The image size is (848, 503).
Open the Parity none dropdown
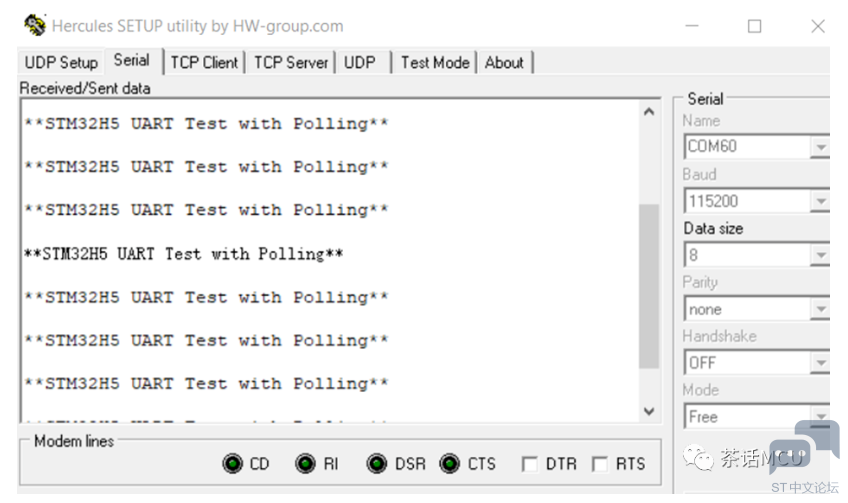click(820, 309)
